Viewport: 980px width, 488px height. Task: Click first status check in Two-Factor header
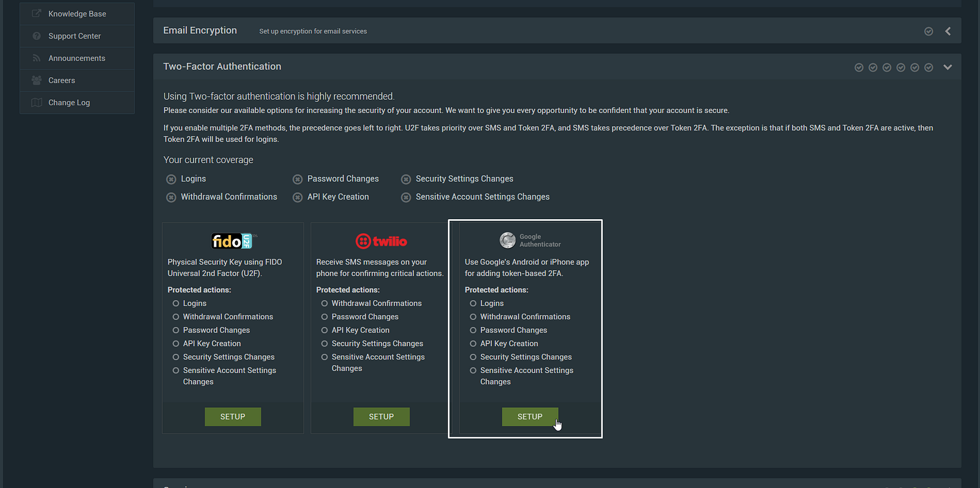point(859,67)
